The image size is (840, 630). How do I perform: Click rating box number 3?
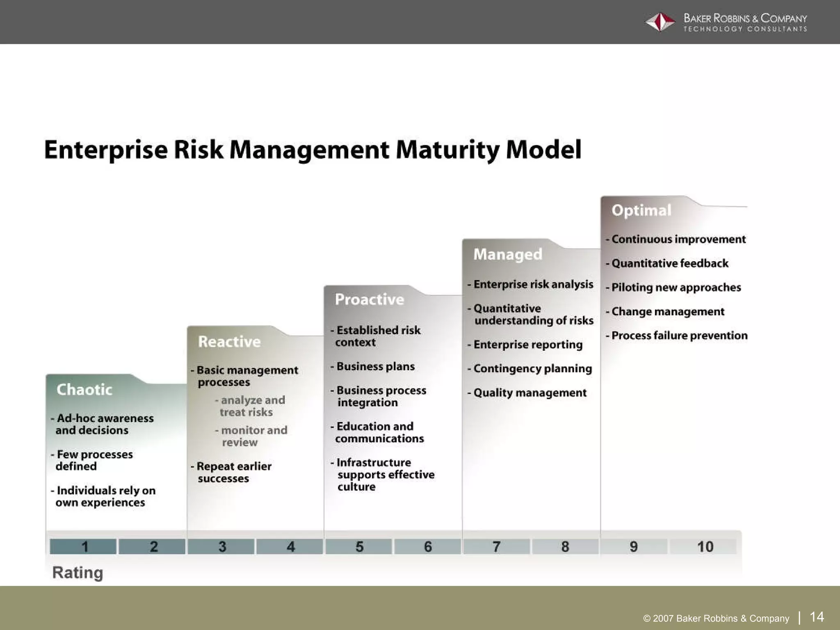[221, 547]
